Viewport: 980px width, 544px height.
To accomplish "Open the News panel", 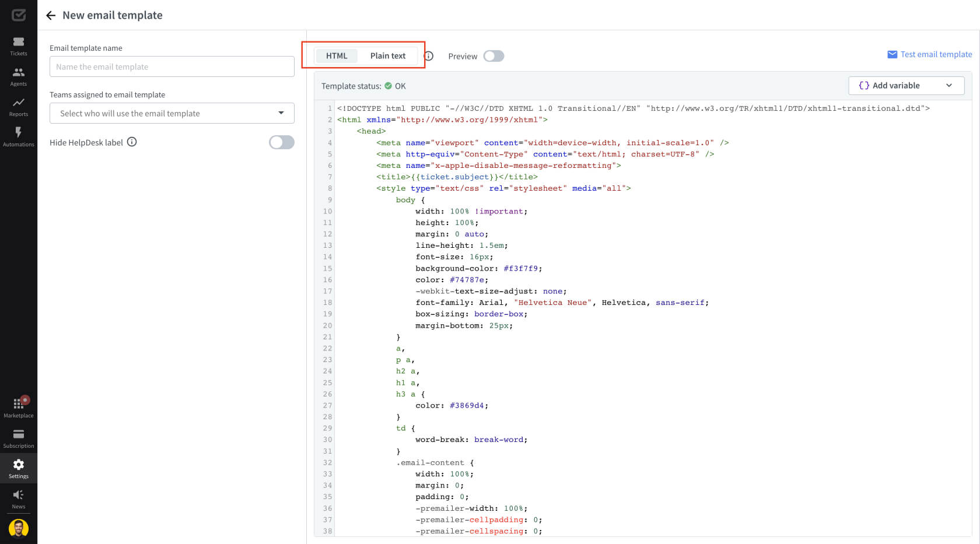I will (19, 499).
